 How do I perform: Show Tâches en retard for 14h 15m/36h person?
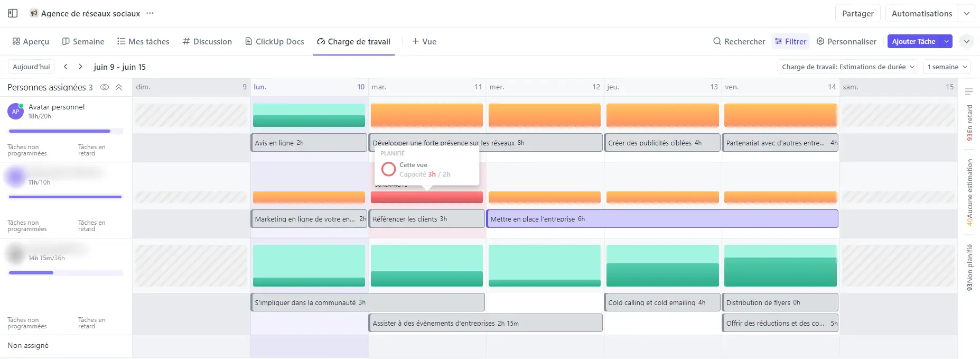(x=92, y=323)
